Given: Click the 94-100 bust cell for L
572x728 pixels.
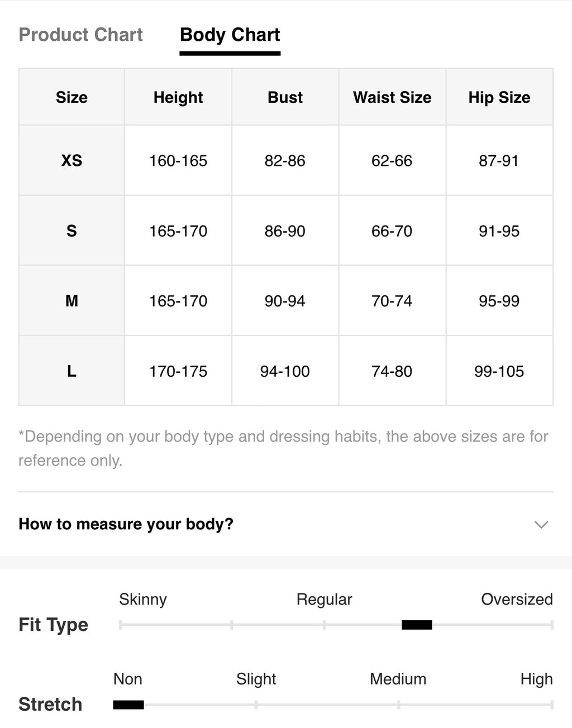Looking at the screenshot, I should [x=285, y=371].
